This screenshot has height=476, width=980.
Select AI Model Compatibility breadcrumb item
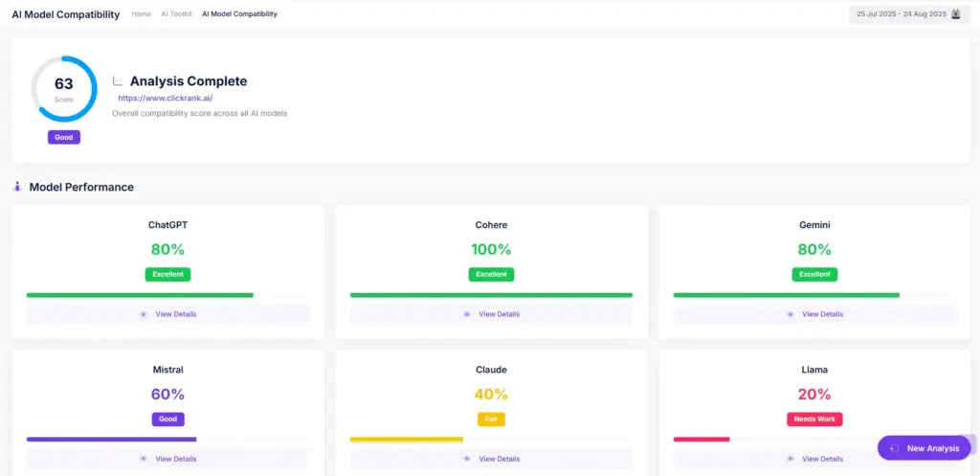coord(239,14)
